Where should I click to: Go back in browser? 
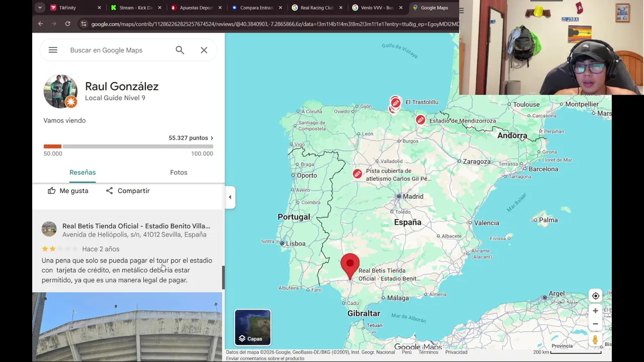[x=41, y=24]
